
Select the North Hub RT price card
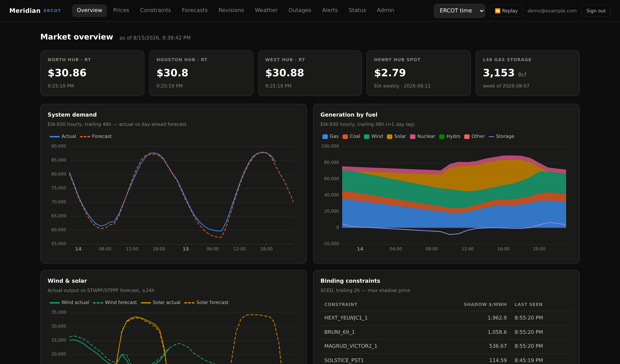[x=92, y=73]
